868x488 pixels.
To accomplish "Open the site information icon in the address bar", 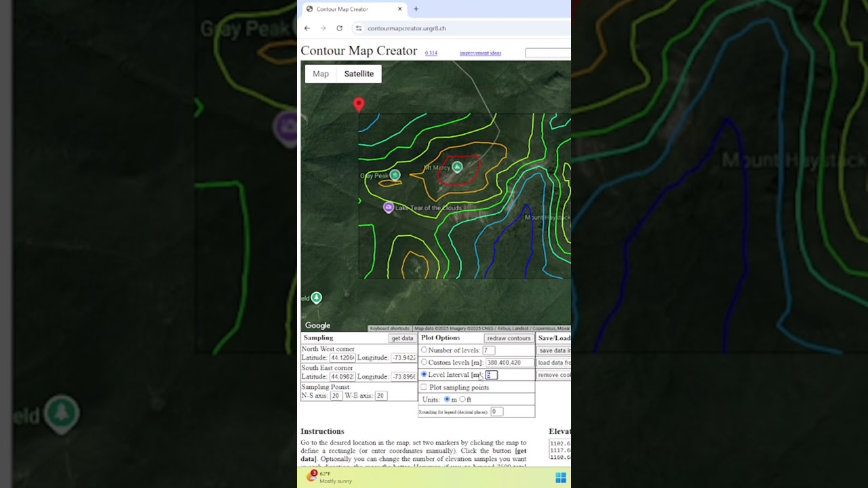I will [x=359, y=28].
